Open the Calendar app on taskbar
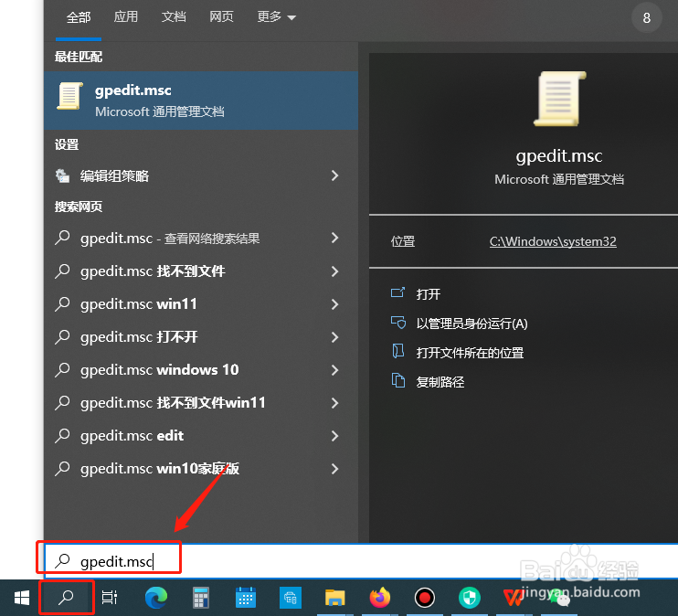This screenshot has width=678, height=616. [x=246, y=598]
